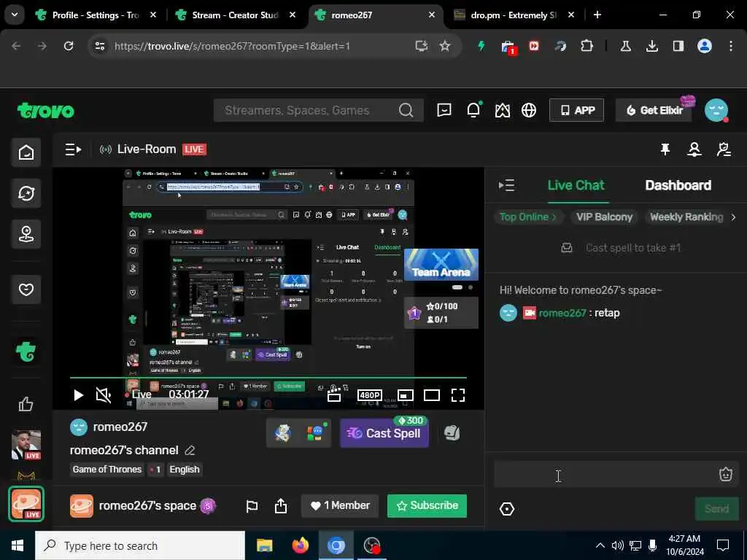Image resolution: width=747 pixels, height=560 pixels.
Task: Open the Trovo home logo
Action: (x=46, y=111)
